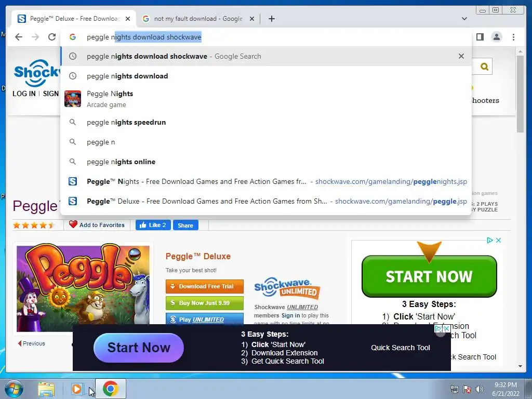The height and width of the screenshot is (399, 532).
Task: Click the volume speaker tray icon
Action: coord(479,390)
